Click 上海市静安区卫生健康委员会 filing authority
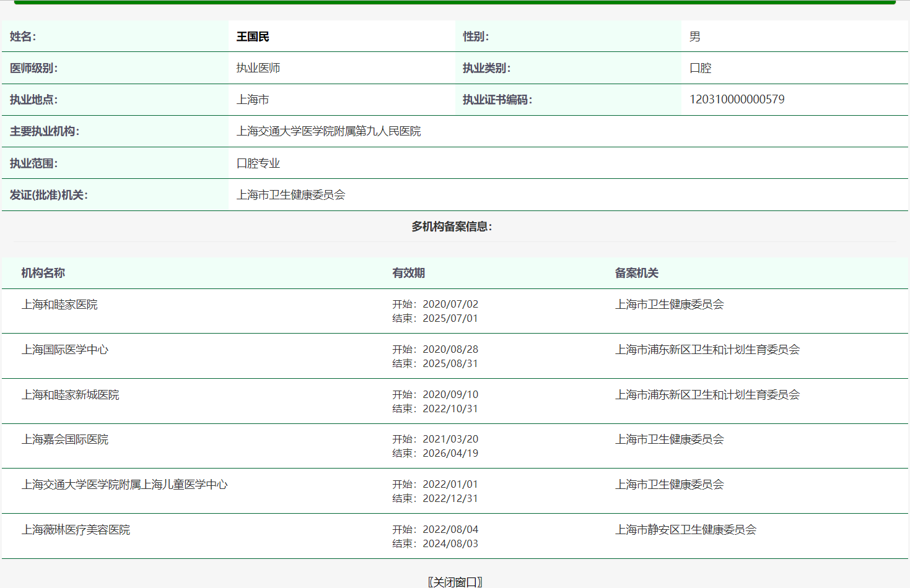Image resolution: width=910 pixels, height=588 pixels. coord(686,530)
